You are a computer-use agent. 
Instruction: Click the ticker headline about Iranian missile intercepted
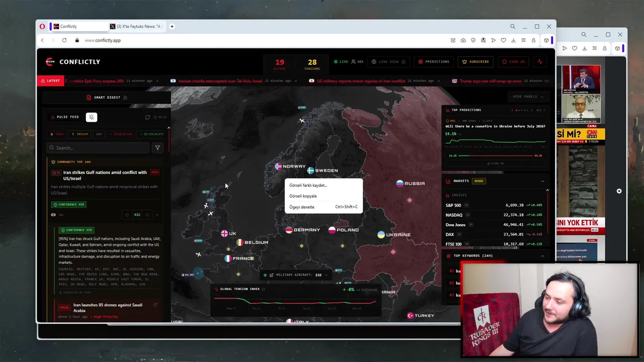[x=220, y=81]
